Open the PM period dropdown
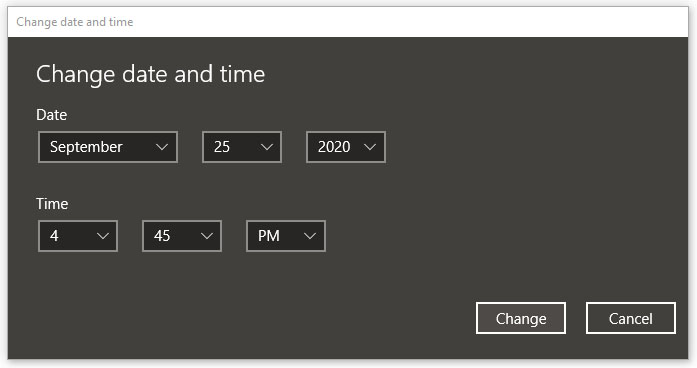This screenshot has height=368, width=697. tap(286, 236)
